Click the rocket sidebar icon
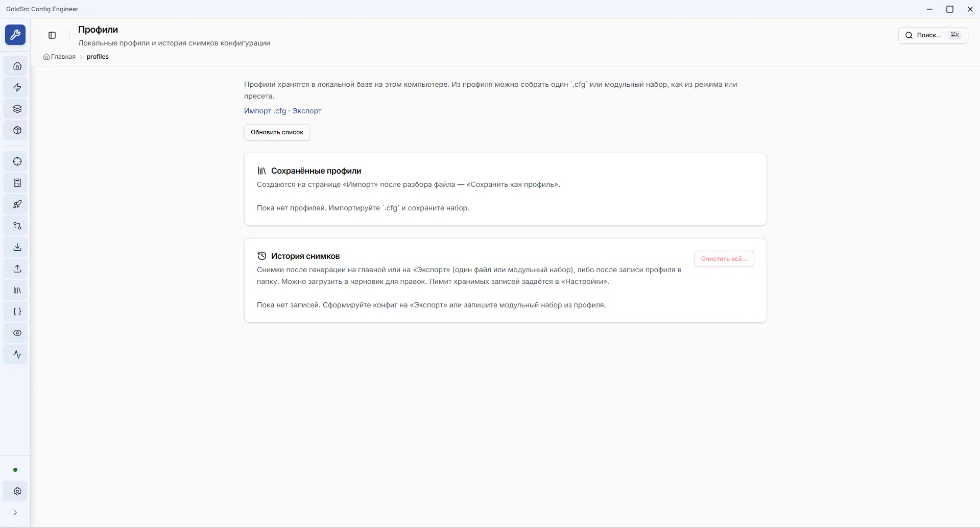 [x=17, y=205]
